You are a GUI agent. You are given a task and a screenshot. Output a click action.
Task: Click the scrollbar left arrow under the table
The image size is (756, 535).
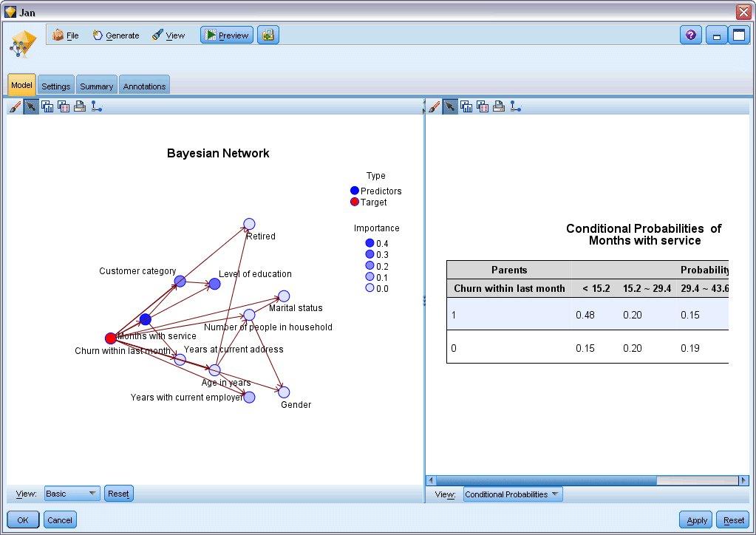(x=431, y=480)
